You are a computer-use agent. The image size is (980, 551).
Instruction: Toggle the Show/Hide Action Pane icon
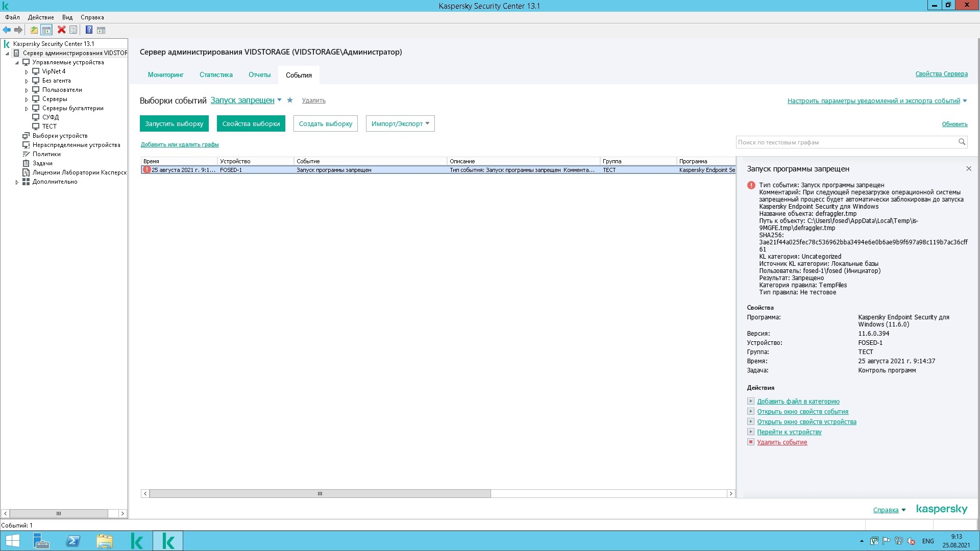(x=101, y=30)
